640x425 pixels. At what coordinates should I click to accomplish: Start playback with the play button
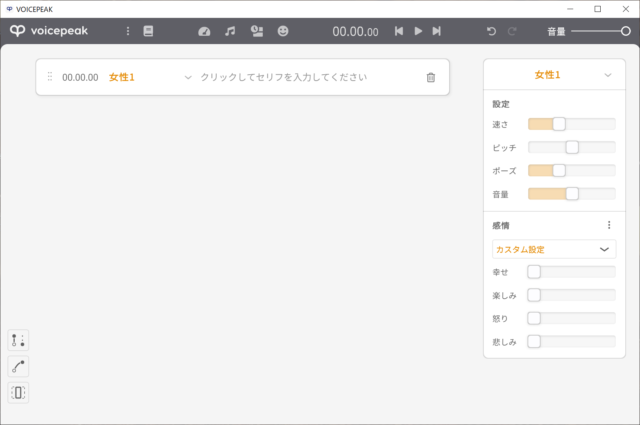418,31
